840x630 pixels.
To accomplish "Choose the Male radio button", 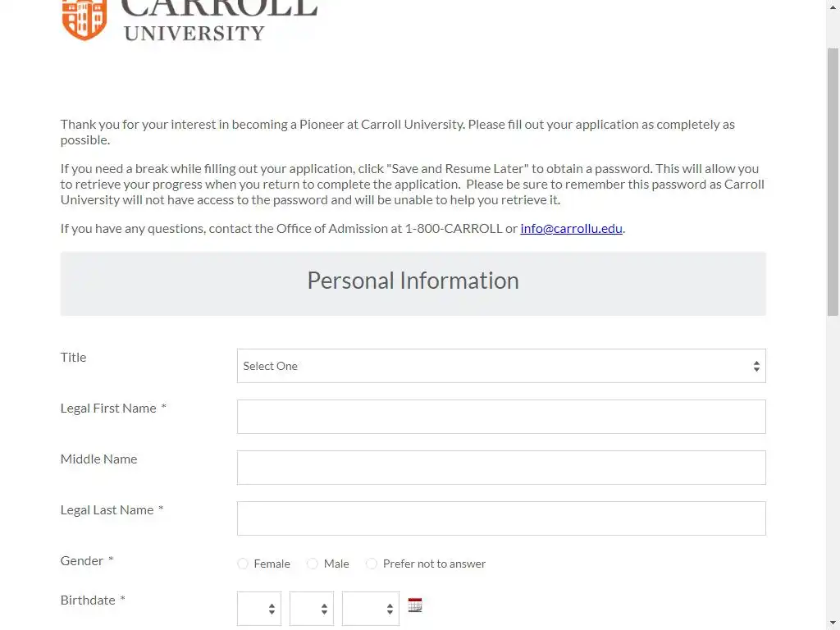I will click(313, 564).
